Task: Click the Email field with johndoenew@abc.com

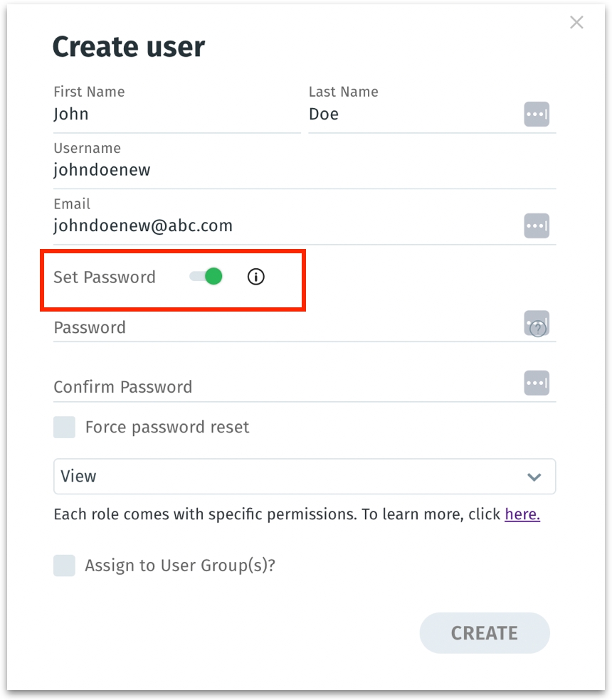Action: tap(285, 226)
